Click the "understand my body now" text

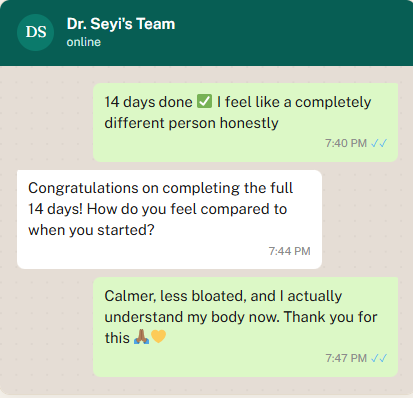(x=192, y=317)
